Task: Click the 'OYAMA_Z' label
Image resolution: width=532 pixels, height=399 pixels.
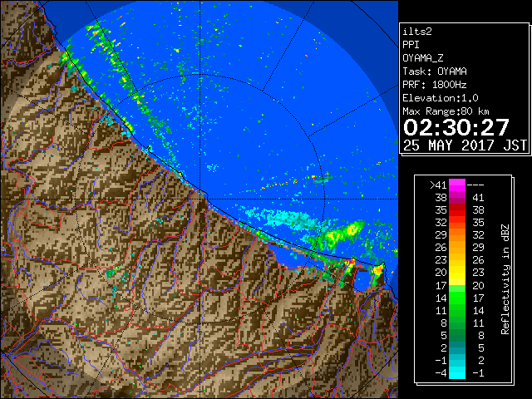Action: (423, 58)
